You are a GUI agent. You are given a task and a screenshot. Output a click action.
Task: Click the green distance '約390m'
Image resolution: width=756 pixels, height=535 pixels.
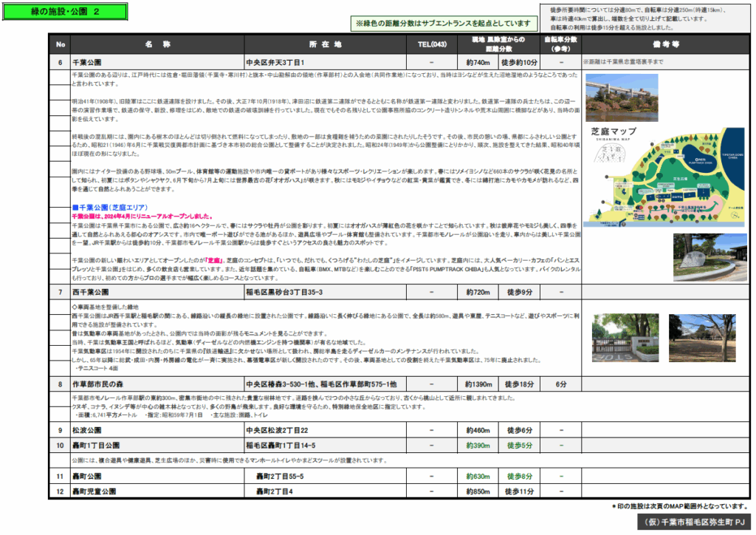point(478,446)
